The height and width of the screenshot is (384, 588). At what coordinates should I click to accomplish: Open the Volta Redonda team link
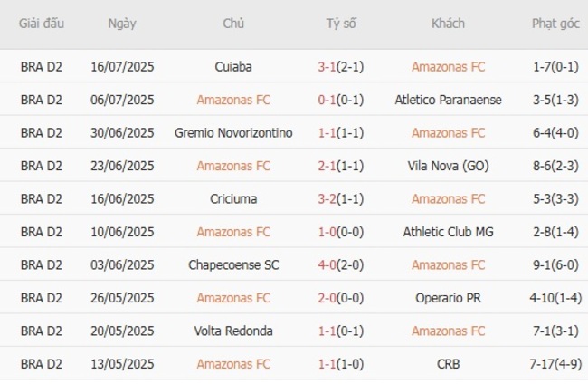click(233, 331)
